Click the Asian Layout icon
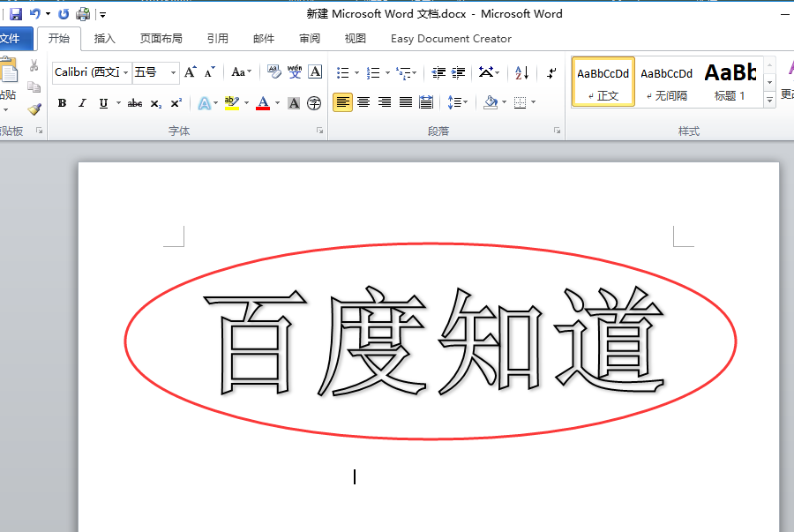The width and height of the screenshot is (794, 532). coord(486,73)
